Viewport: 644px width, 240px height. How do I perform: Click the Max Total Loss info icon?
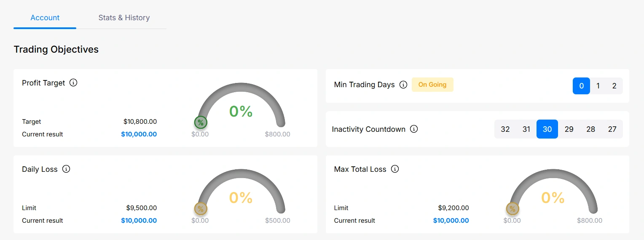[395, 169]
